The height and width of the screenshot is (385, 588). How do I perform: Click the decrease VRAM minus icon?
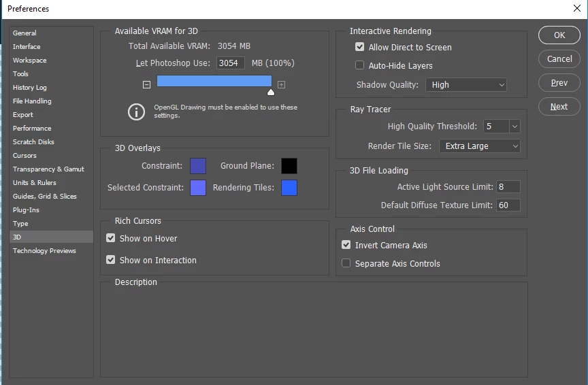[x=146, y=85]
